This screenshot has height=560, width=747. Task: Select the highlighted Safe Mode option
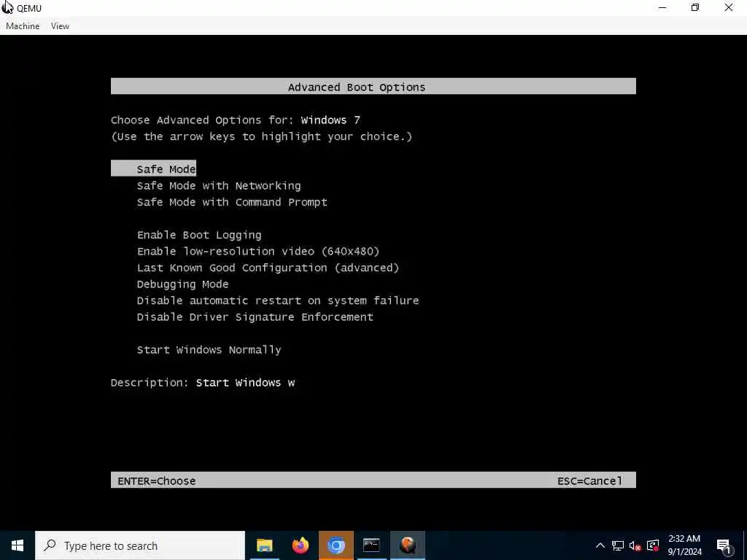(x=153, y=168)
